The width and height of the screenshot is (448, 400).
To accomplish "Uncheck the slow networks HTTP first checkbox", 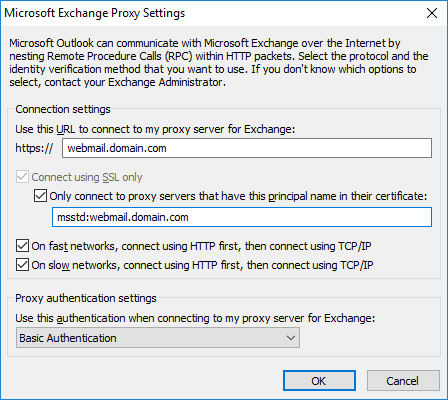I will (x=22, y=265).
